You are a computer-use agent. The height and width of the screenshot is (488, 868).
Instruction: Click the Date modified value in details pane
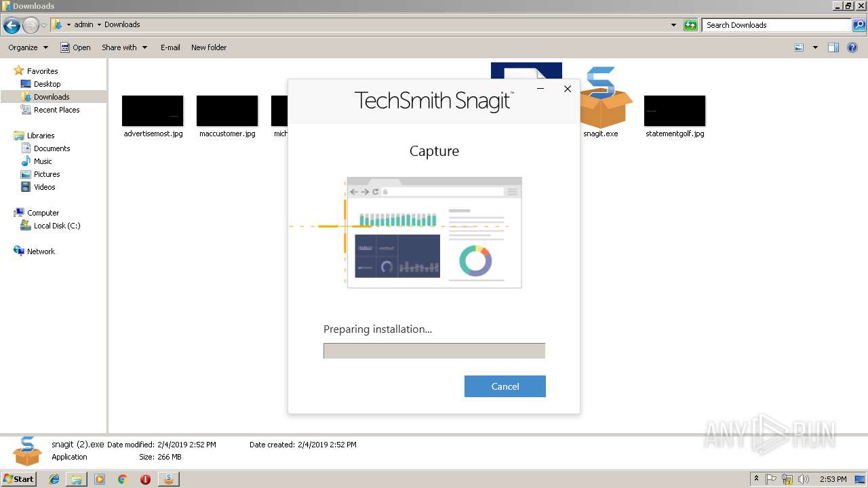[186, 445]
